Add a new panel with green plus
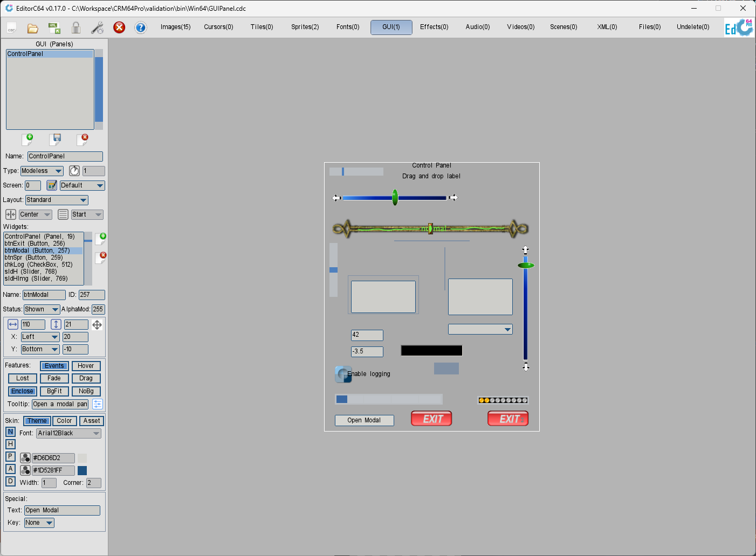756x556 pixels. click(x=28, y=140)
